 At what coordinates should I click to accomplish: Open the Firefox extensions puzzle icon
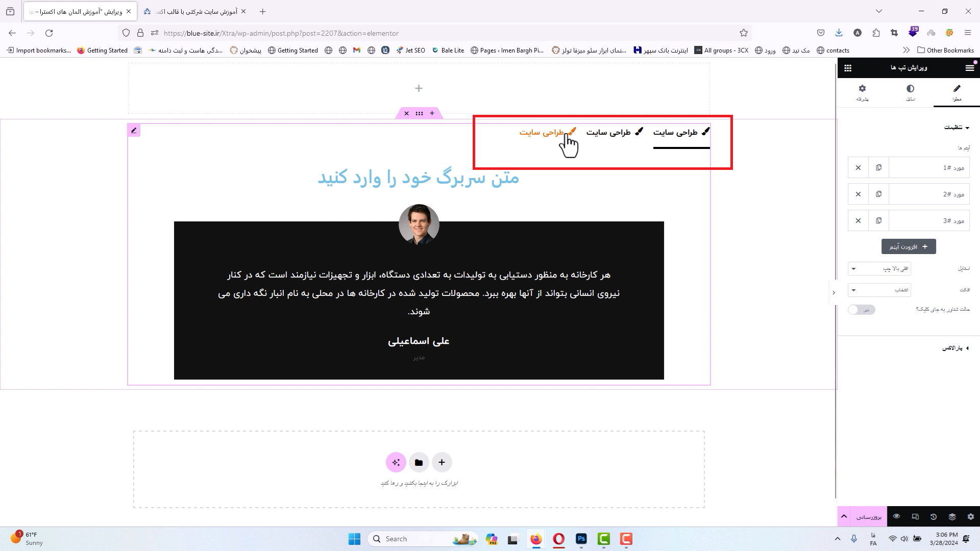(876, 33)
